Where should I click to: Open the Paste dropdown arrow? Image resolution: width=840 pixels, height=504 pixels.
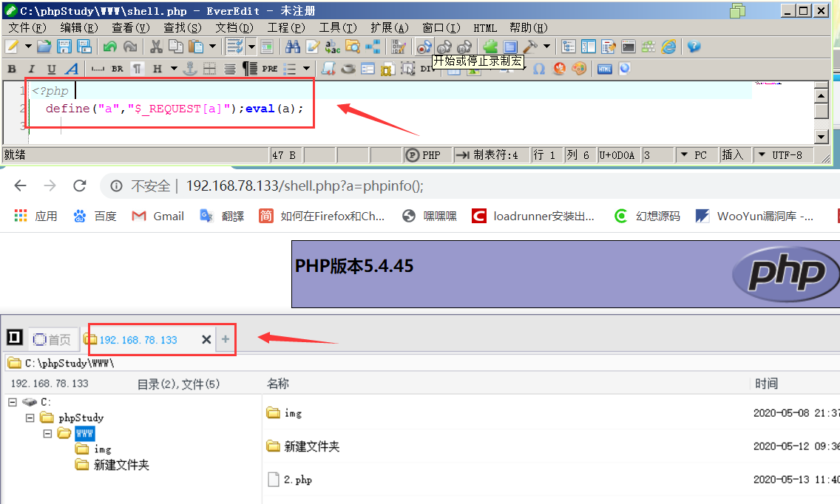pos(213,47)
